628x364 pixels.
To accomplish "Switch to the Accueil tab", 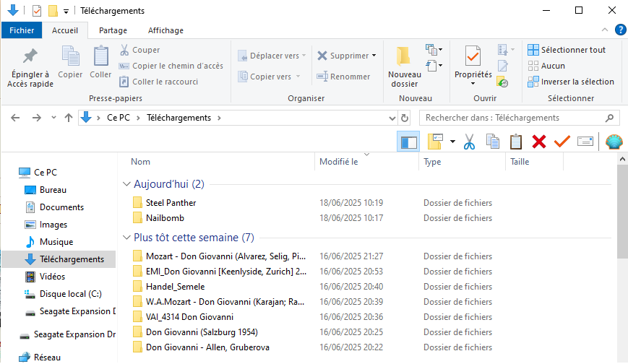I will click(65, 30).
